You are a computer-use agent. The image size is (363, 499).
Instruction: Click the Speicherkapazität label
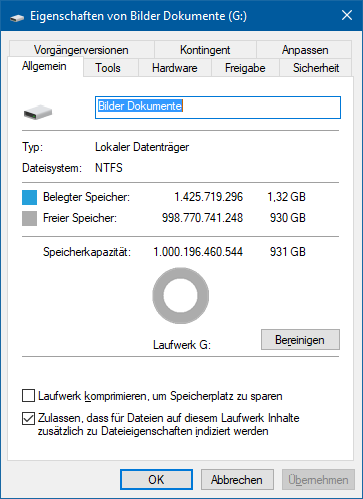[87, 252]
